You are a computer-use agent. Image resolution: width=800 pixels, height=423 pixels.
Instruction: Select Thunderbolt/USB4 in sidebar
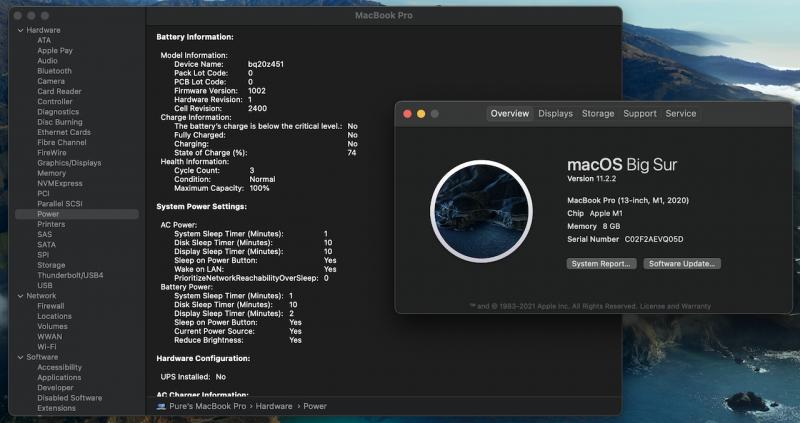click(x=70, y=275)
